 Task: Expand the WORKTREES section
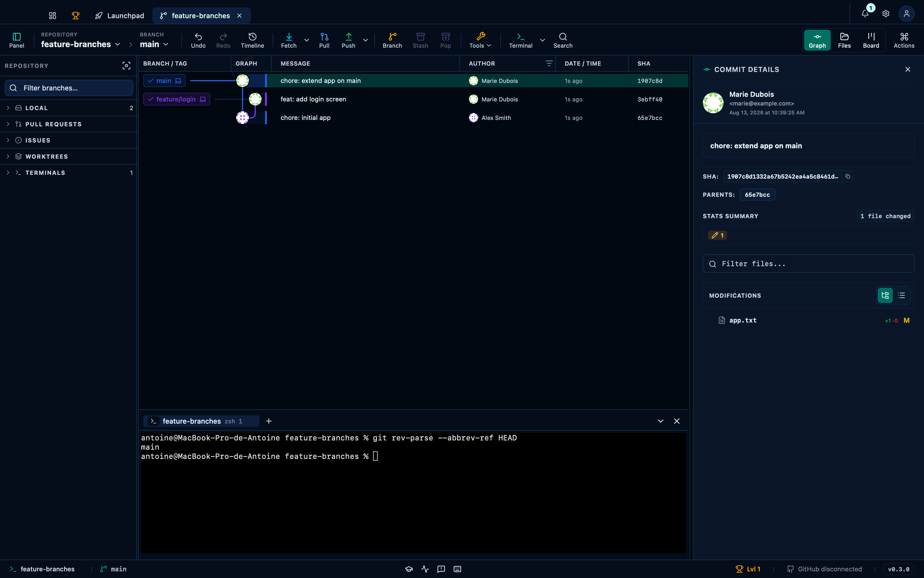click(x=69, y=156)
